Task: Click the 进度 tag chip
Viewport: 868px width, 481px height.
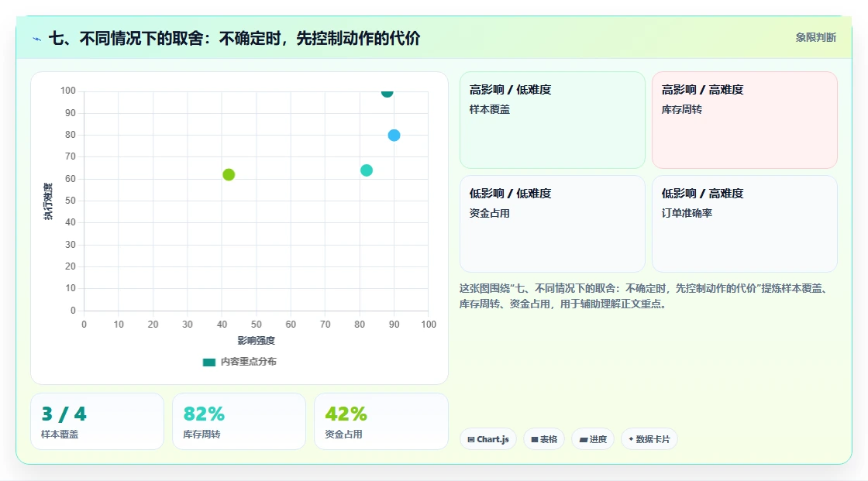Action: coord(593,439)
